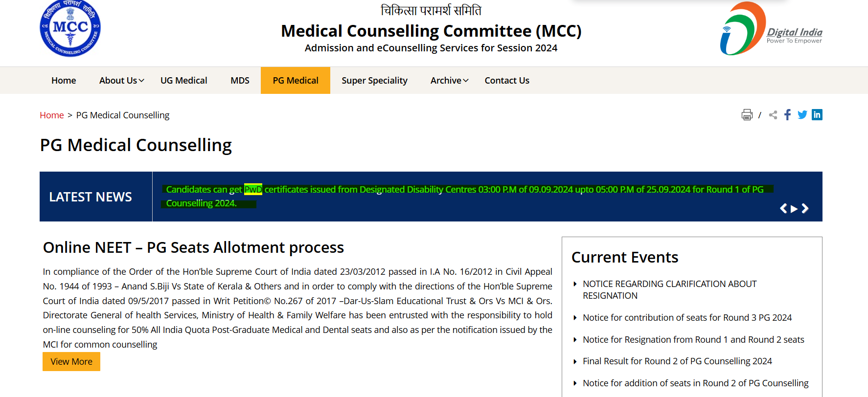Share page on Twitter
The image size is (868, 397).
click(x=802, y=115)
